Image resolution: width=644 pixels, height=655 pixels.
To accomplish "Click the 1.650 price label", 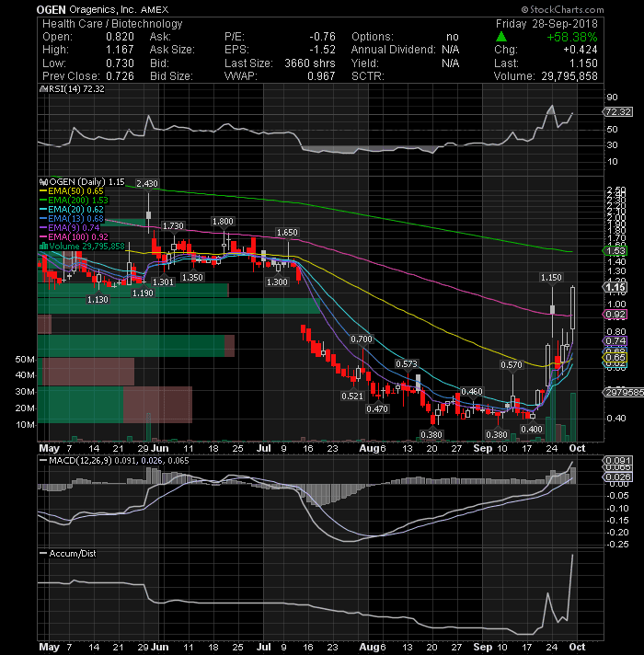I will tap(287, 232).
